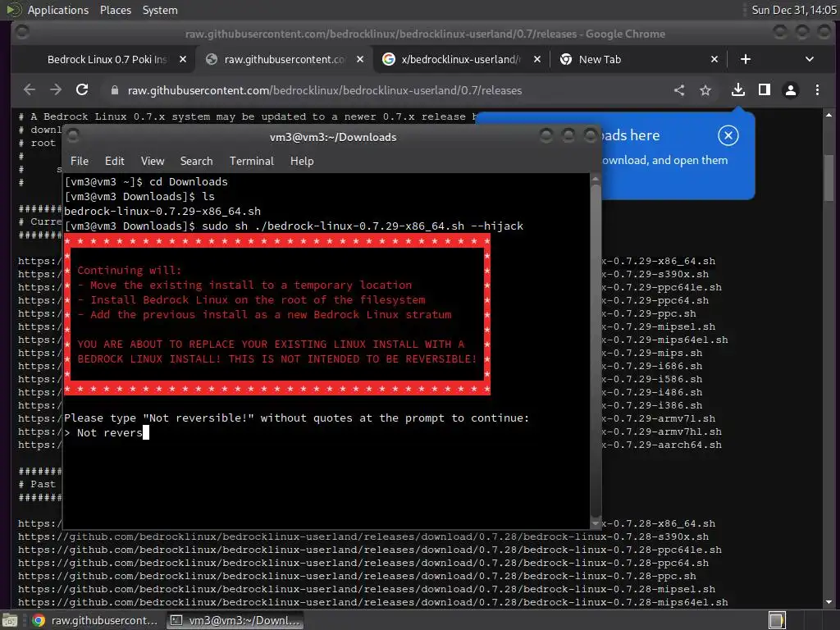Expand the tab search chevron
Screen dimensions: 840x630
[810, 59]
